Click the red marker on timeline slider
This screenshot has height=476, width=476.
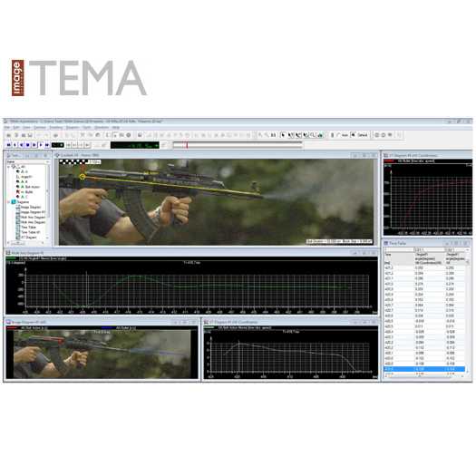click(187, 145)
